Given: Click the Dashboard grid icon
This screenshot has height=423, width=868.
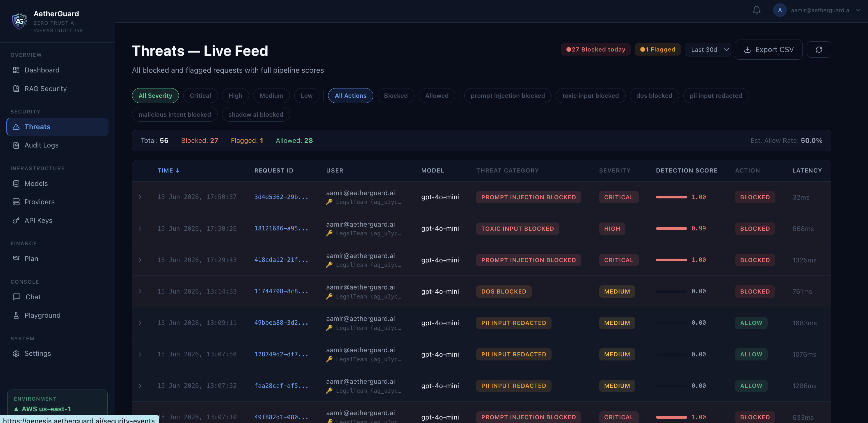Looking at the screenshot, I should 16,70.
